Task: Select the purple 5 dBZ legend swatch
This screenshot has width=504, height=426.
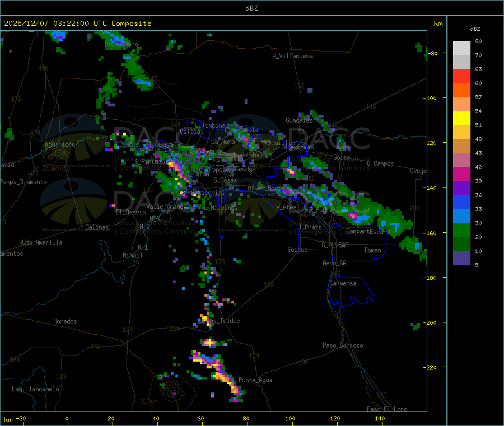Action: [461, 258]
